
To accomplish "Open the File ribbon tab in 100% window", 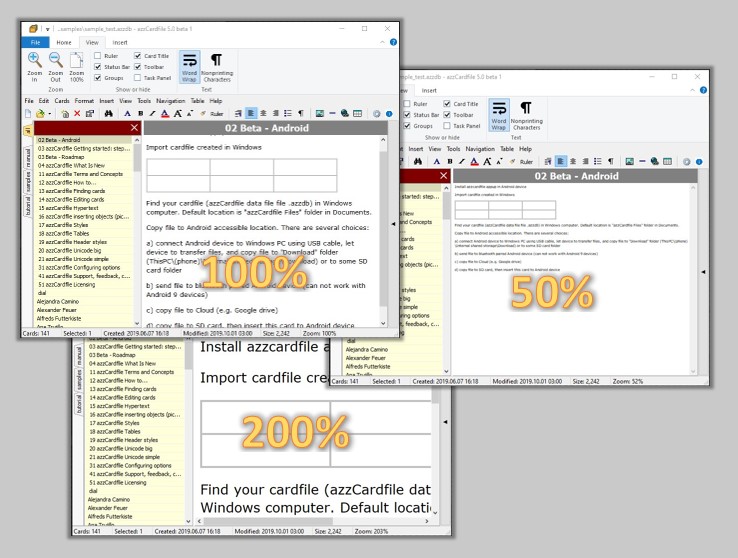I will pyautogui.click(x=35, y=42).
